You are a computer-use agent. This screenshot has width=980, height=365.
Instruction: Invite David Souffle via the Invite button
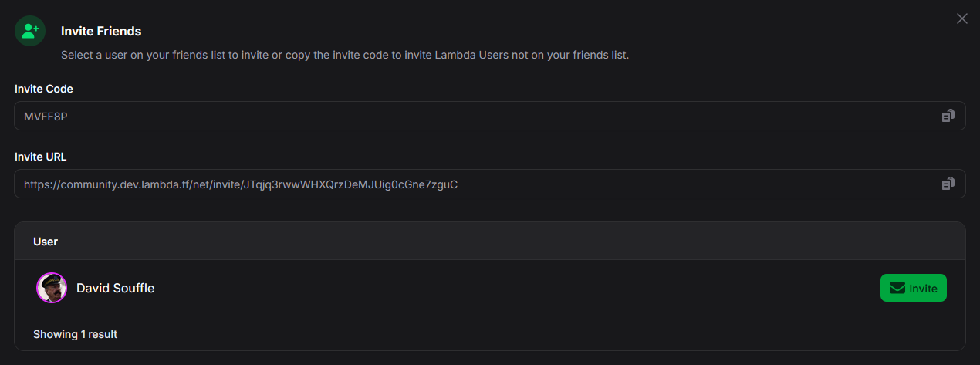(914, 289)
